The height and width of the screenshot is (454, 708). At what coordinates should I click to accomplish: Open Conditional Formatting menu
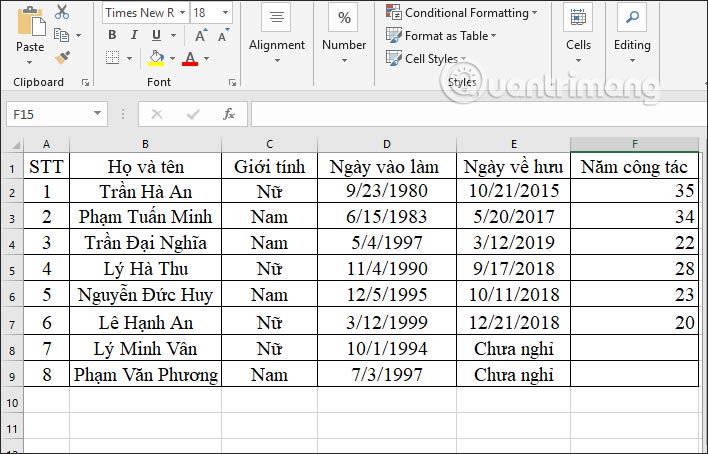[461, 13]
